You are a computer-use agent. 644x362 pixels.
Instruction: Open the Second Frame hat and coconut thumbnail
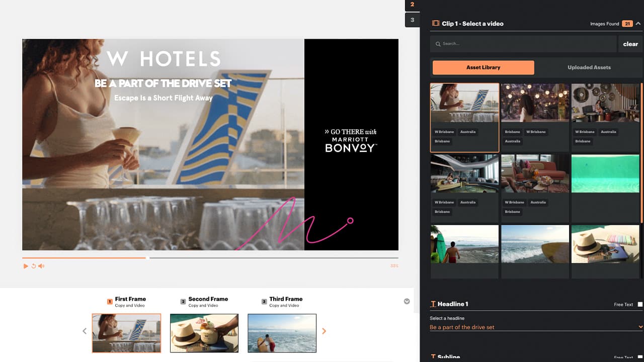pos(204,333)
